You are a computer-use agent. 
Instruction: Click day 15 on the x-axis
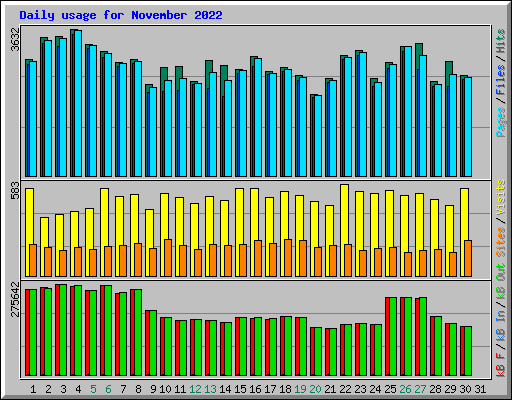241,389
